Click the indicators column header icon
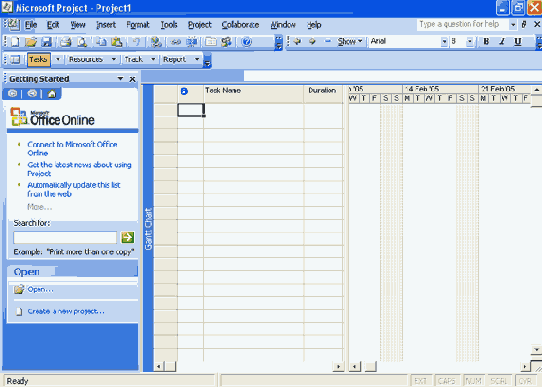The image size is (542, 387). [x=184, y=91]
